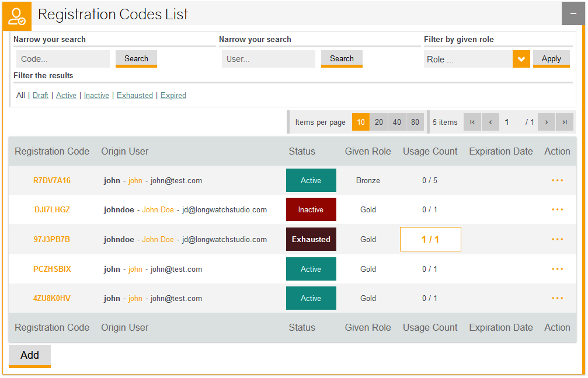Click the Inactive status badge for DJI7LHGZ

tap(311, 209)
